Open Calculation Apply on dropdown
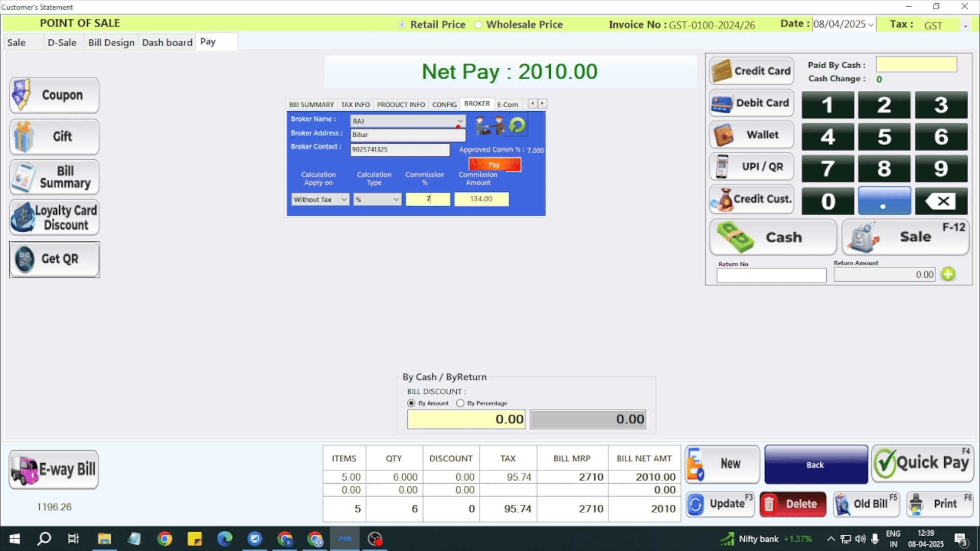 tap(344, 199)
